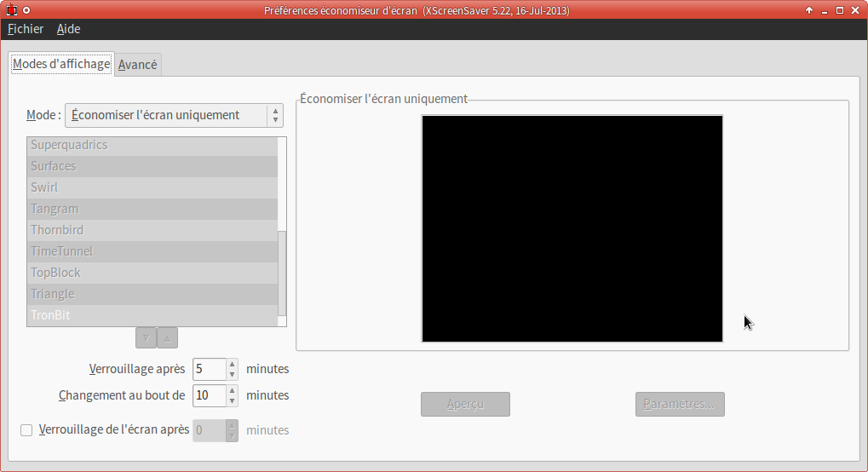Screen dimensions: 868x472
Task: Open the Aide menu
Action: 69,29
